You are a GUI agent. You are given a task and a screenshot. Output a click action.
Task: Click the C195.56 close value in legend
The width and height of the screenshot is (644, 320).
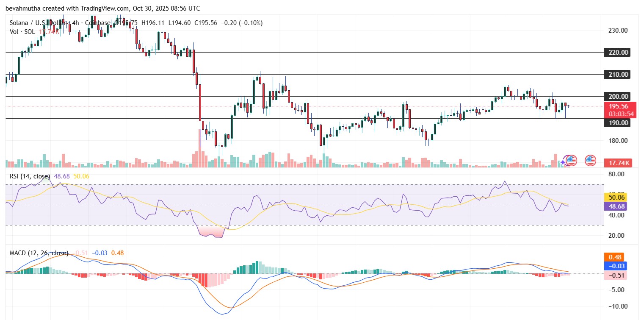click(205, 23)
